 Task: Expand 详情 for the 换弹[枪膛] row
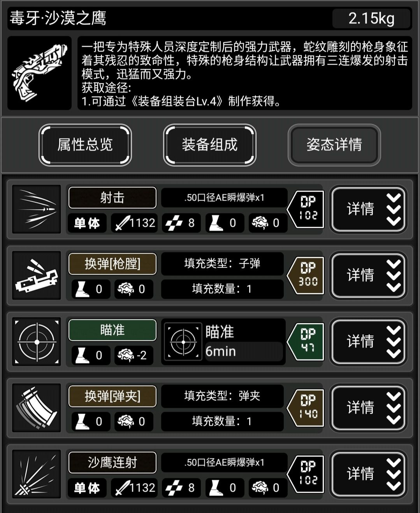coord(369,275)
